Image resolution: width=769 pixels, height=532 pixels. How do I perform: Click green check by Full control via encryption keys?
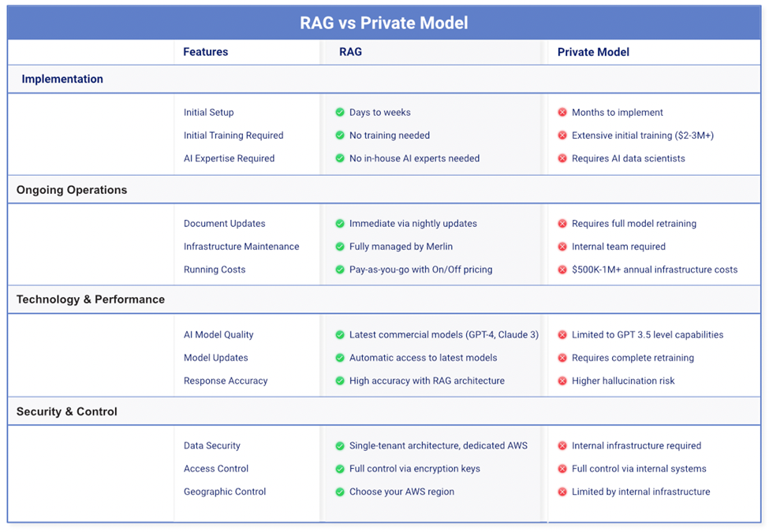[x=340, y=468]
